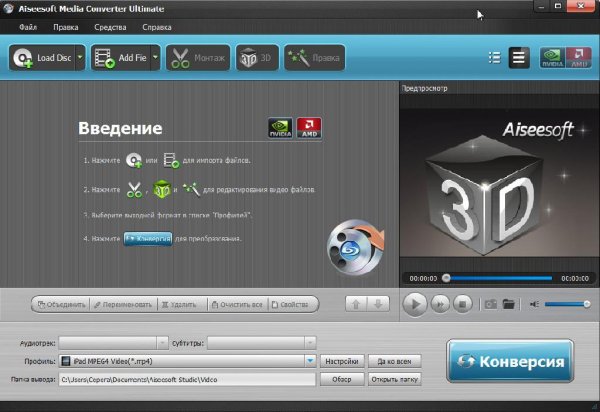Open the Справка menu
The image size is (600, 412).
click(157, 27)
